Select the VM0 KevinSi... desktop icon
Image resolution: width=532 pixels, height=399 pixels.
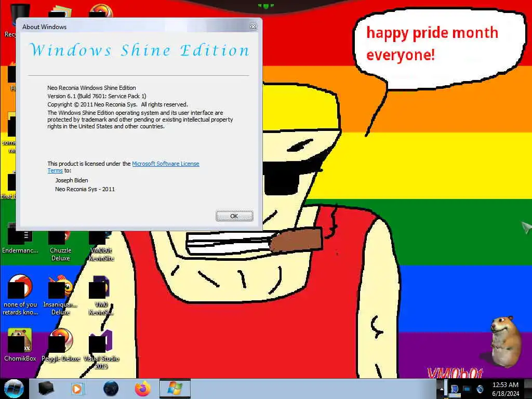(x=101, y=295)
